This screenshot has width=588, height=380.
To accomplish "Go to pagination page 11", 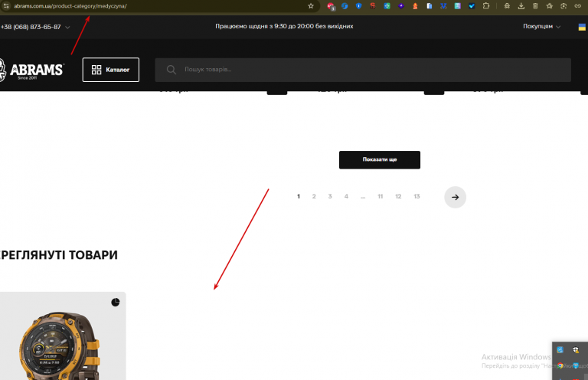I will click(381, 197).
